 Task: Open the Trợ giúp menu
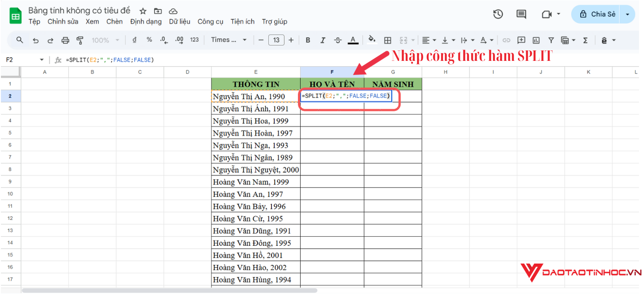point(275,21)
